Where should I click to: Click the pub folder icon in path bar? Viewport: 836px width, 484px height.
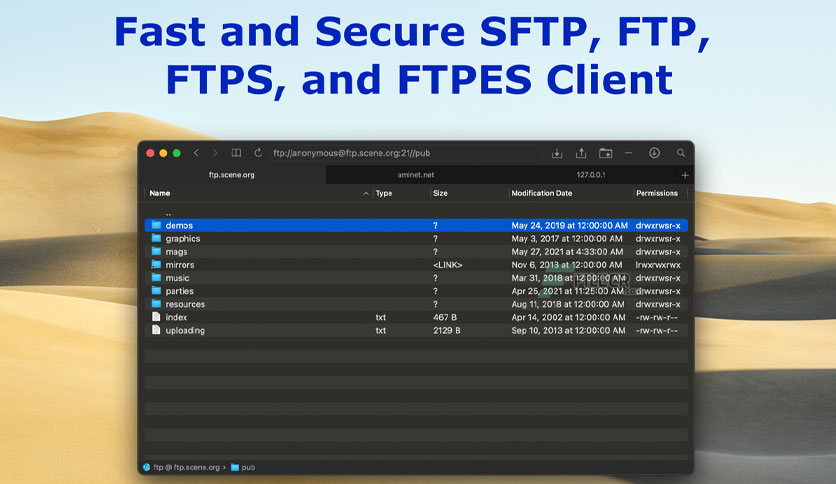click(235, 467)
